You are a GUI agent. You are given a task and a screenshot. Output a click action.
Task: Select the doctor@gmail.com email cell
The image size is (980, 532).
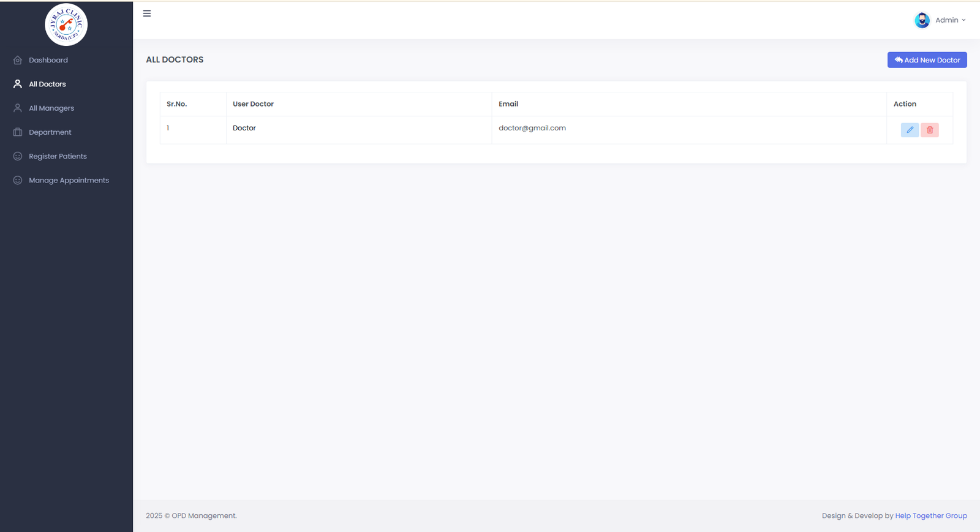click(689, 130)
